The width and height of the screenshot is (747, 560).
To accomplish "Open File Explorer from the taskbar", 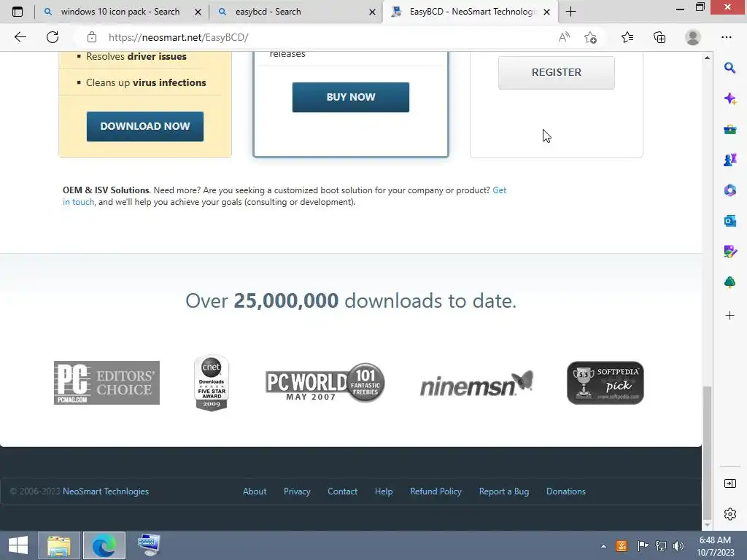I will pyautogui.click(x=59, y=545).
